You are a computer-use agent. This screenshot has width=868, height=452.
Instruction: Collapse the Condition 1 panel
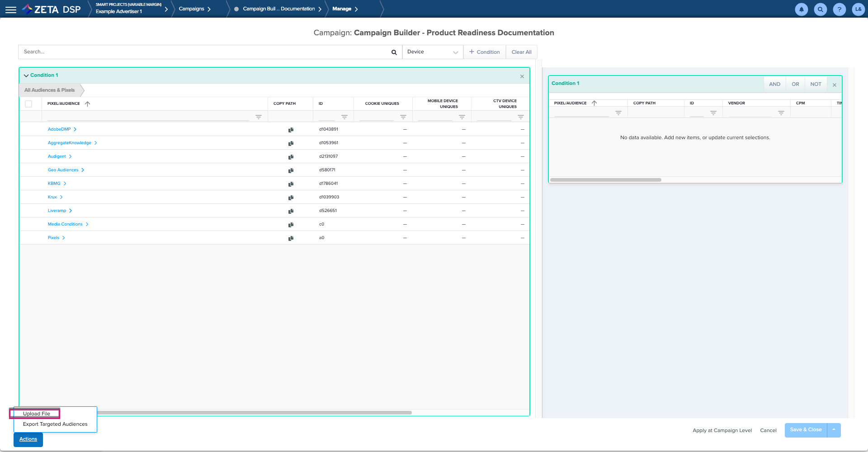point(26,75)
